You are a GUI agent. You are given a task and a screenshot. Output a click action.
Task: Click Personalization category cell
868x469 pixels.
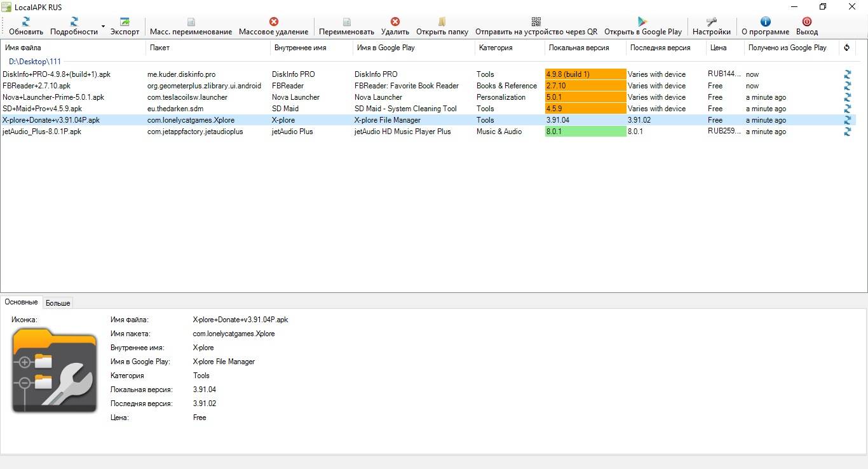point(501,97)
